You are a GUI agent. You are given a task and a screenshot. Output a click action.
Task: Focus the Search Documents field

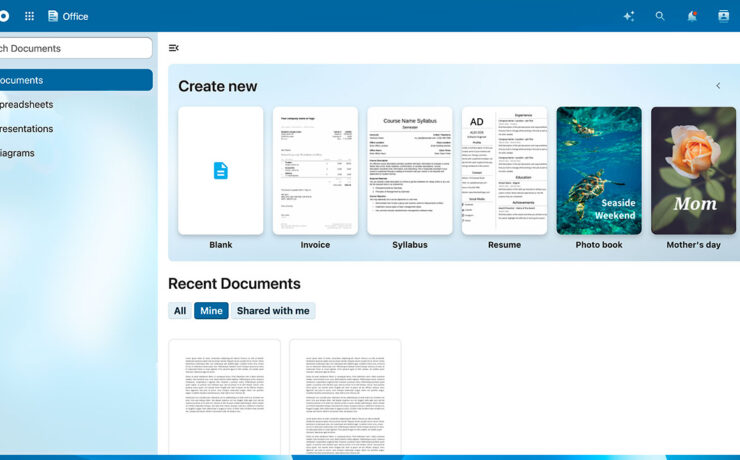click(76, 48)
